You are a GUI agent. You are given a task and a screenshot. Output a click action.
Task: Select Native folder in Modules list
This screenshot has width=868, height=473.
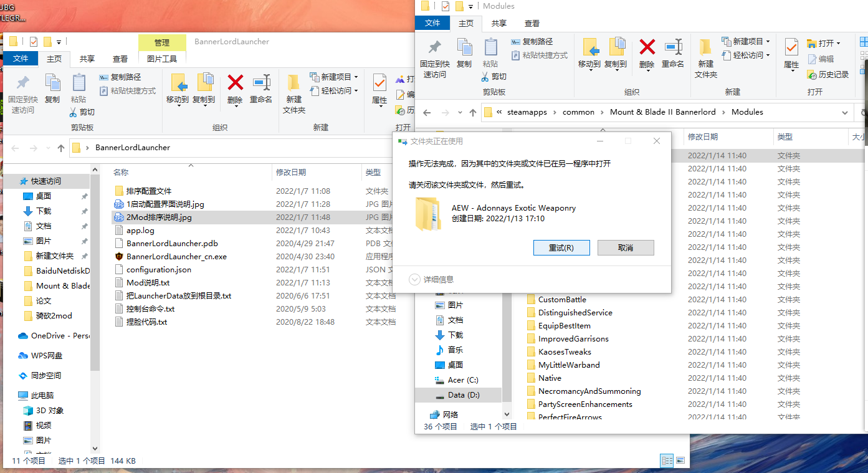tap(550, 378)
